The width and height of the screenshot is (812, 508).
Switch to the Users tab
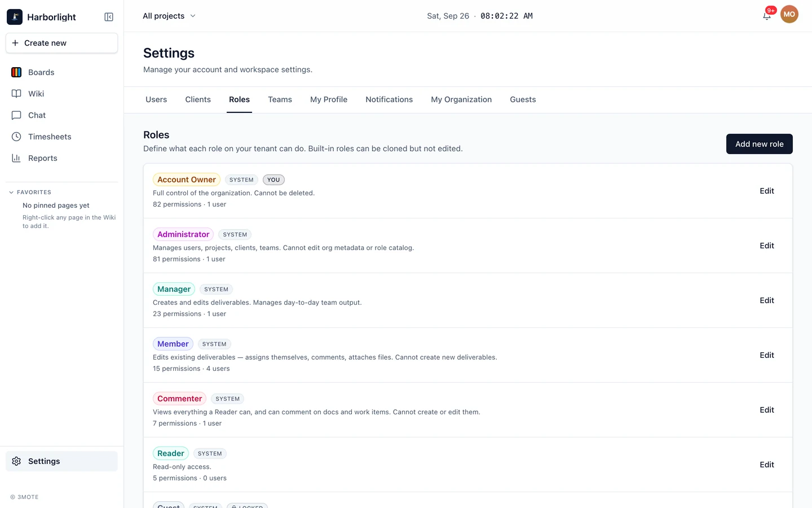pyautogui.click(x=156, y=99)
